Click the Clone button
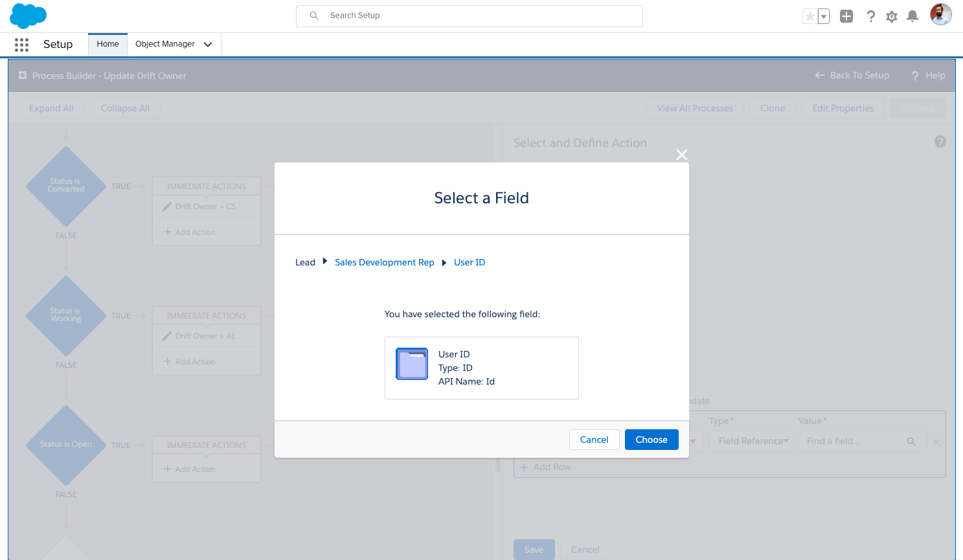The height and width of the screenshot is (560, 963). point(773,108)
